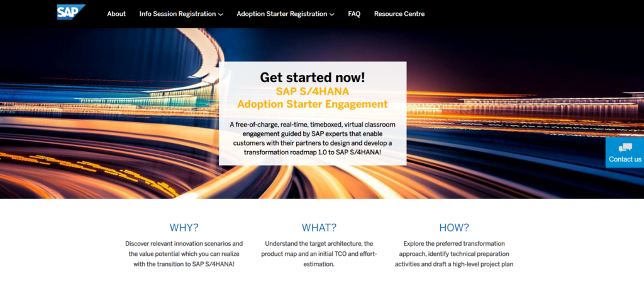Click the Contact us button
Viewport: 644px width, 286px height.
point(625,152)
